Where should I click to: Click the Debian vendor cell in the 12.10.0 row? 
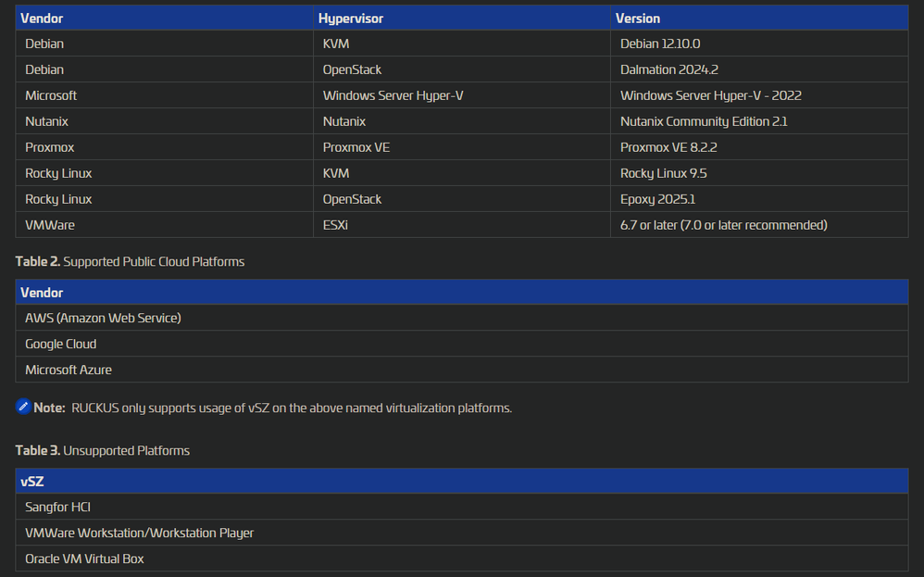165,44
